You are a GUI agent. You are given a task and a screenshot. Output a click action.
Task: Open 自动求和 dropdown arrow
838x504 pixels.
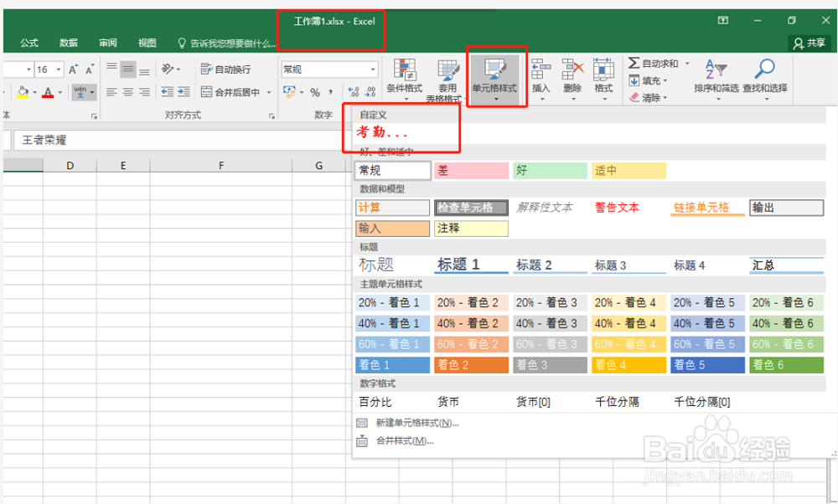(x=687, y=64)
